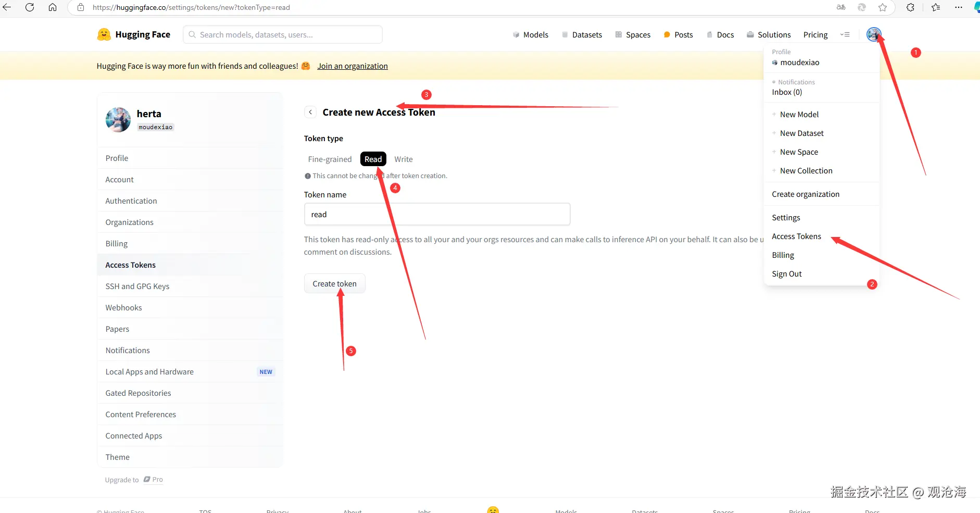Open Authentication settings in sidebar
980x513 pixels.
190,201
